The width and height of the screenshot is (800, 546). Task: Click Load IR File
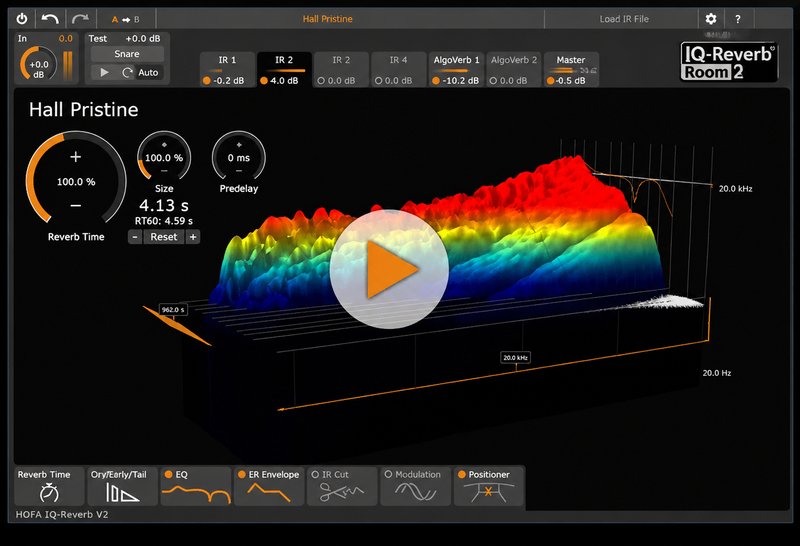tap(624, 19)
